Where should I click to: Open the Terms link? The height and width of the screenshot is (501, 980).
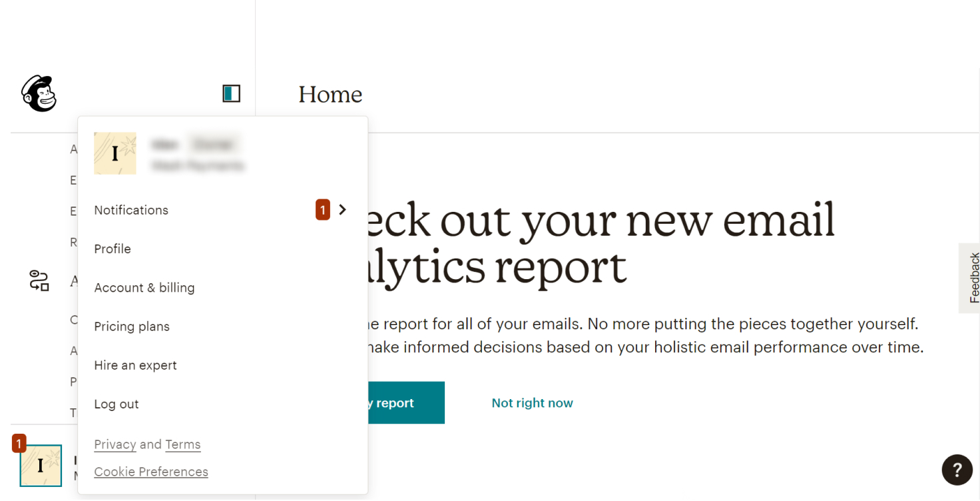coord(183,444)
